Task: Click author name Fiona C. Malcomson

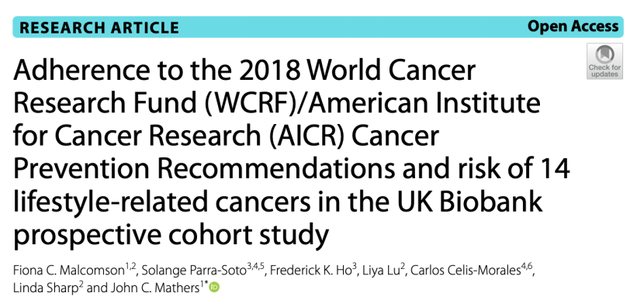Action: pos(68,271)
